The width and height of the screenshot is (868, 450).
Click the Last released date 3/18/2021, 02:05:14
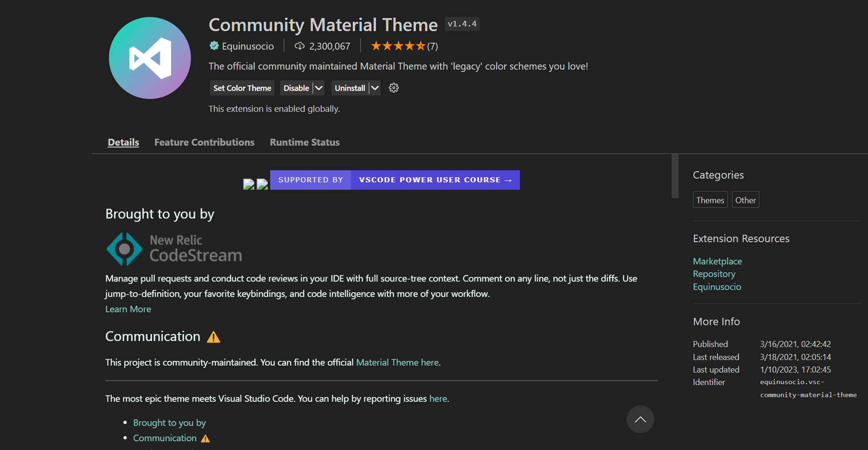pos(795,357)
